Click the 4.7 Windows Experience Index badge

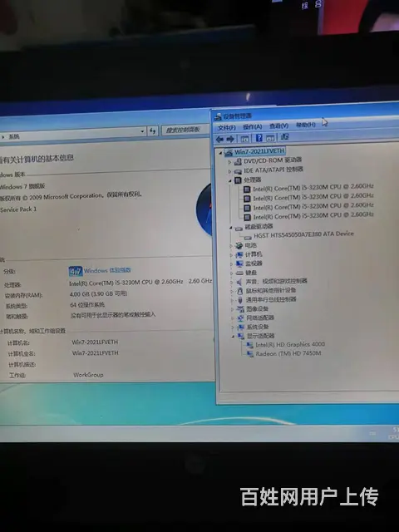tap(76, 271)
